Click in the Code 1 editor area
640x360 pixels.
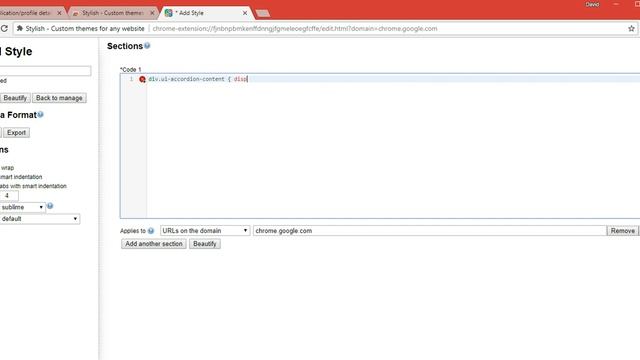392,147
